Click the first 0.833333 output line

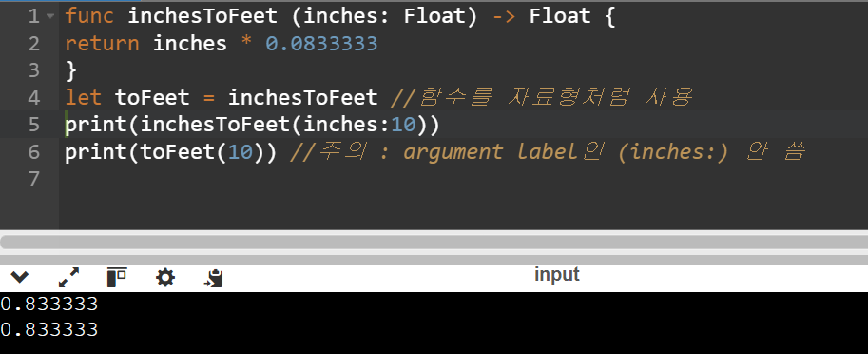tap(49, 305)
